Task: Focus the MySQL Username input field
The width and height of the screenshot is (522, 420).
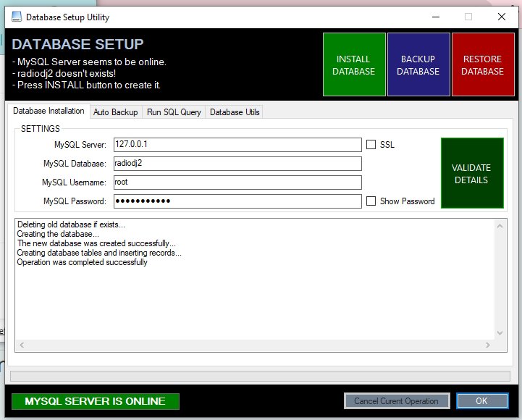Action: click(x=237, y=182)
